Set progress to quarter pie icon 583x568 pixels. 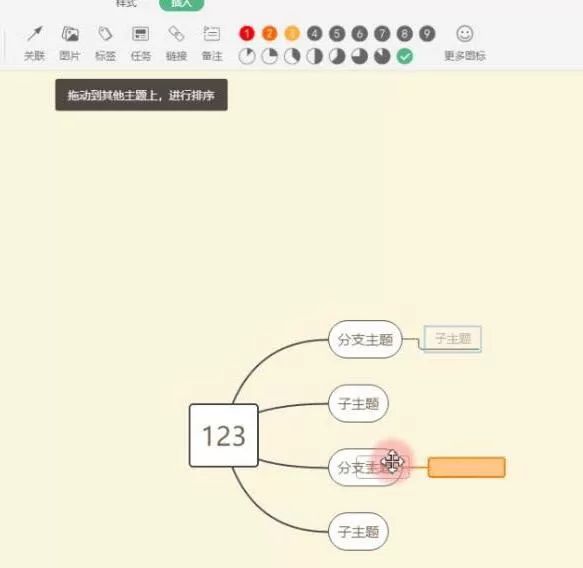click(270, 57)
